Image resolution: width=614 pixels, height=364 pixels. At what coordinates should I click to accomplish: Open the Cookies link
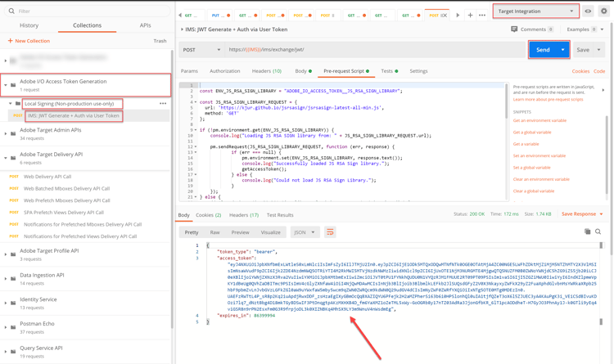(x=580, y=71)
